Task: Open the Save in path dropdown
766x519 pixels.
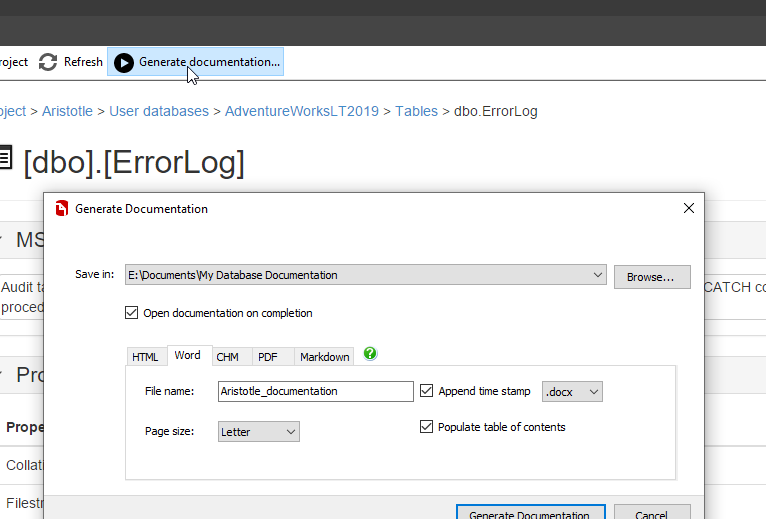Action: tap(597, 275)
